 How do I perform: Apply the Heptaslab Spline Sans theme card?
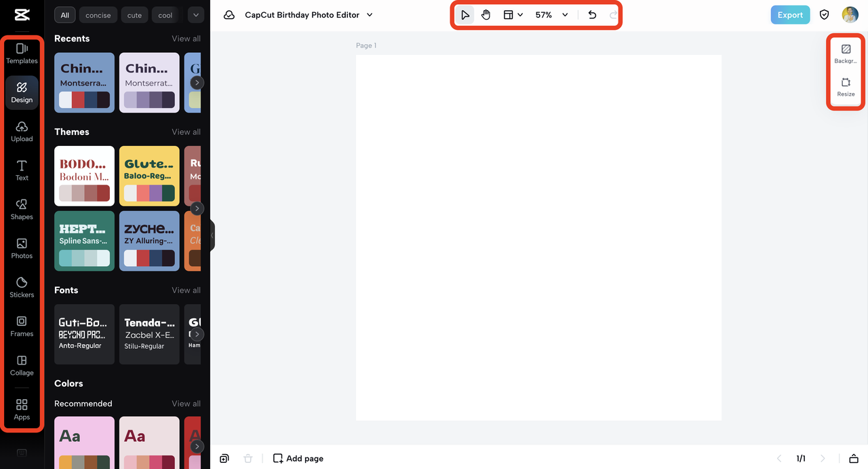pyautogui.click(x=84, y=241)
